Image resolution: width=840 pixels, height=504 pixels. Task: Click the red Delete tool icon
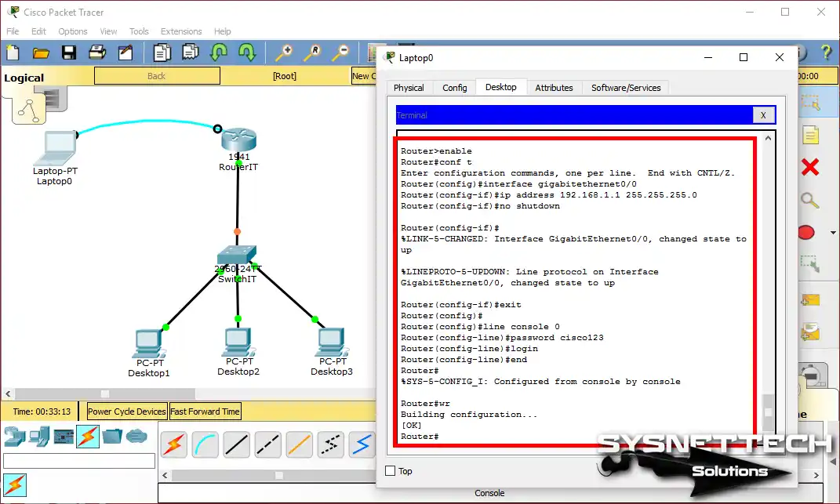pyautogui.click(x=810, y=167)
